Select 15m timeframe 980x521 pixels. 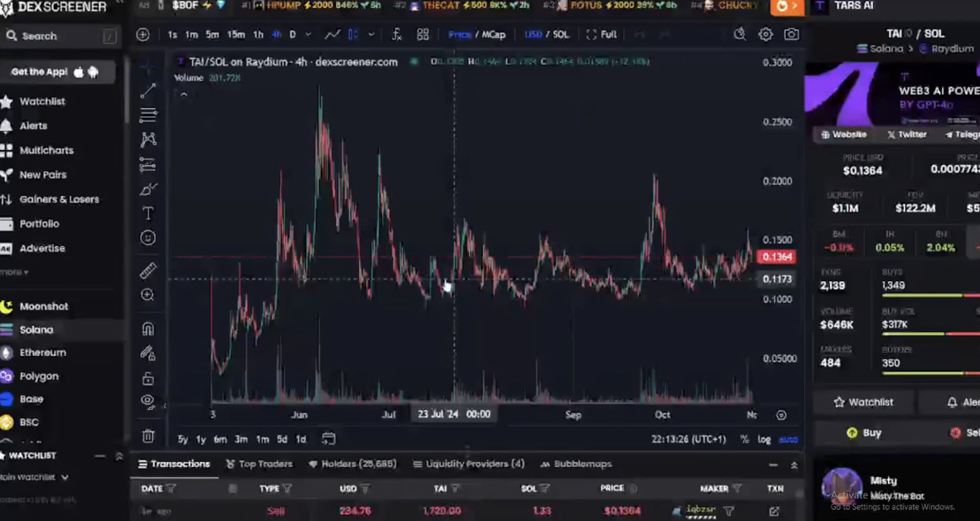tap(235, 34)
